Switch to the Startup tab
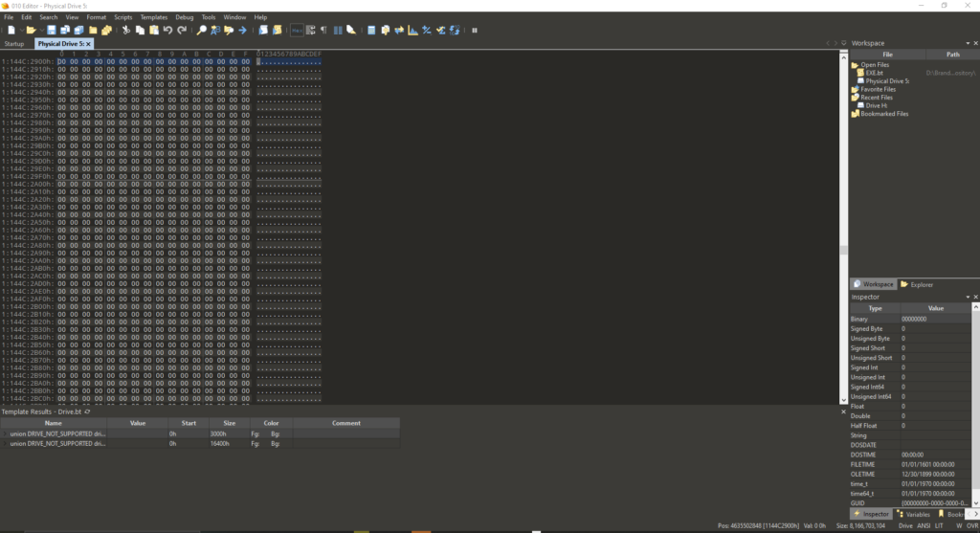The height and width of the screenshot is (533, 980). tap(14, 44)
